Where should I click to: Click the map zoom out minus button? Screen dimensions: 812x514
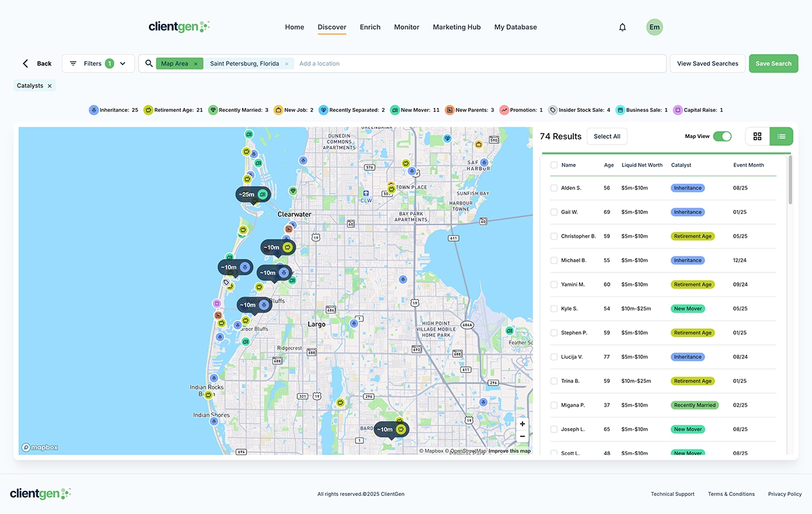(x=523, y=436)
